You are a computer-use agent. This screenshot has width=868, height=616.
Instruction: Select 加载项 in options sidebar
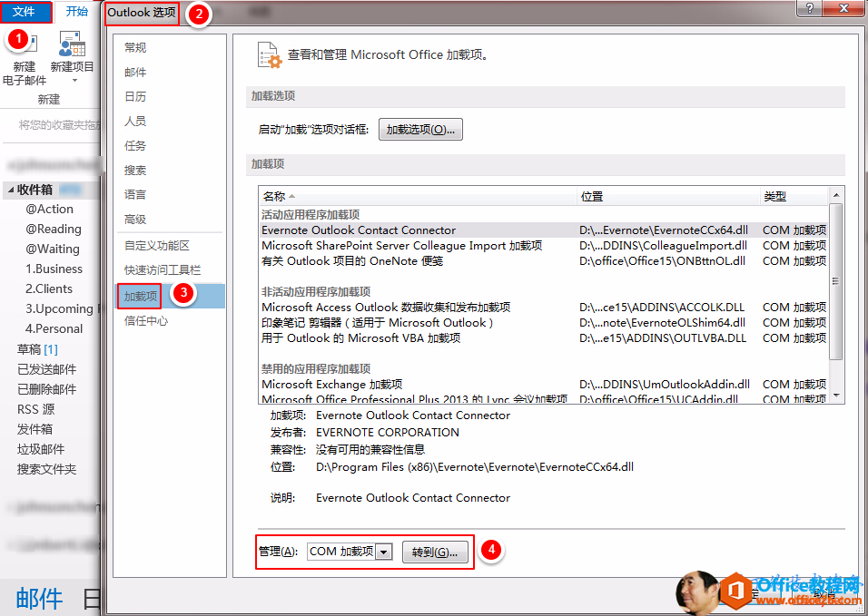coord(170,296)
